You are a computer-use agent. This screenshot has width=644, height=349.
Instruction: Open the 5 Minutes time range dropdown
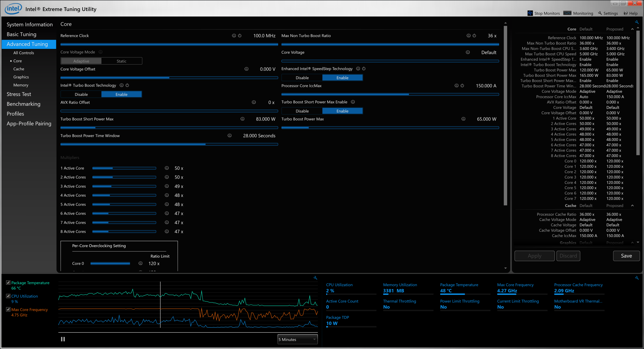coord(298,339)
